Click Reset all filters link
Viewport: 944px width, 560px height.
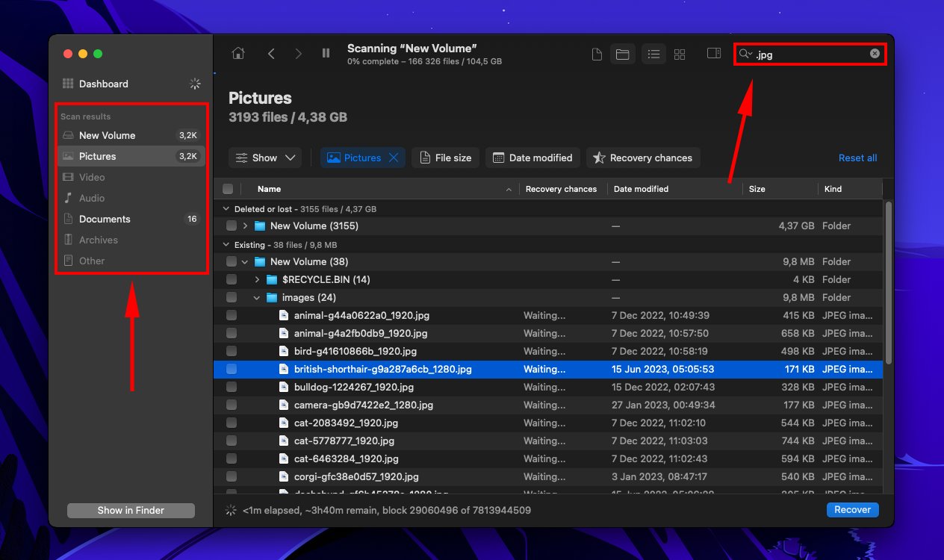[857, 158]
